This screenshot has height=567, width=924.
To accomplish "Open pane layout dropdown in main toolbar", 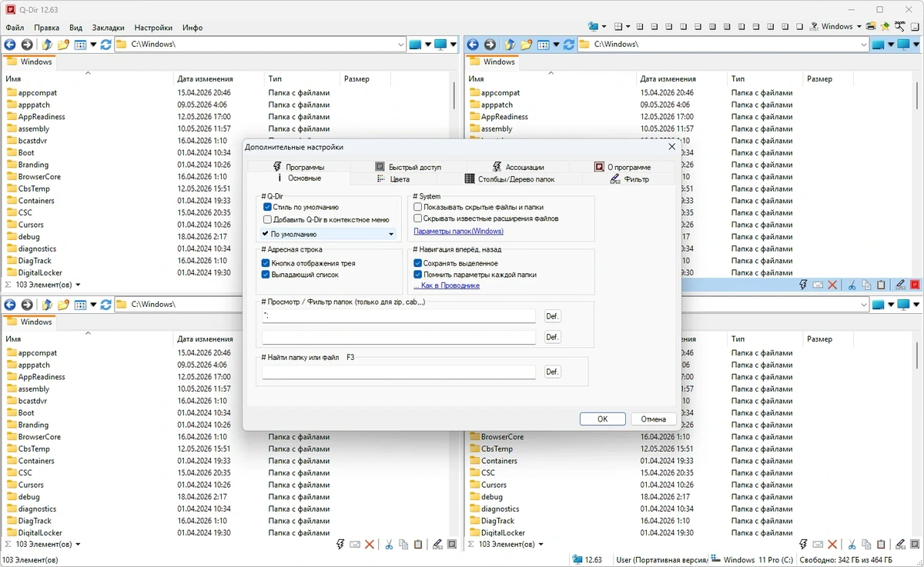I will [x=628, y=26].
